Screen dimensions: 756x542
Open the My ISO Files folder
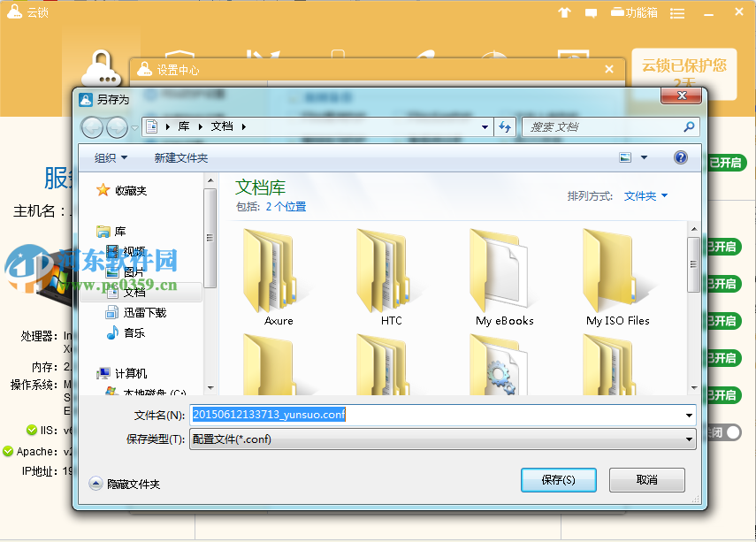618,279
